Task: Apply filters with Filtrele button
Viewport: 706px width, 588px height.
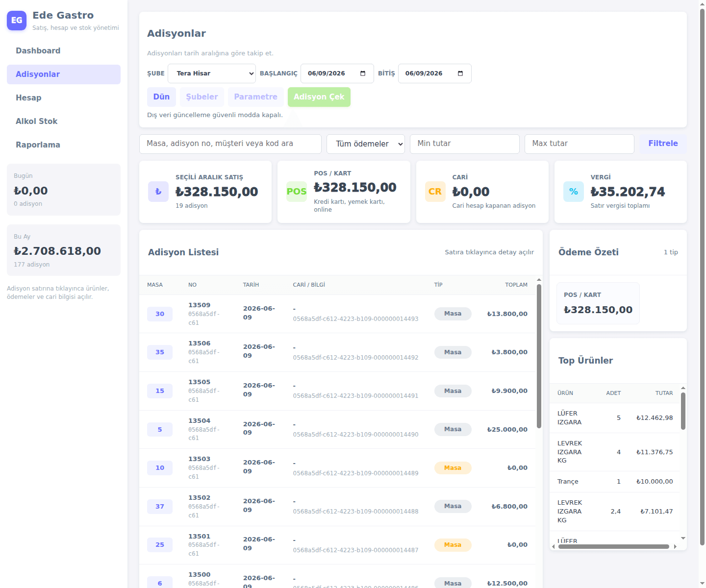Action: (663, 144)
